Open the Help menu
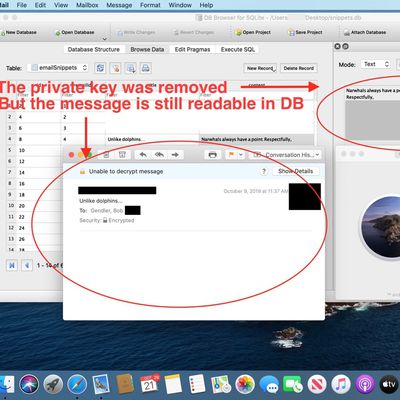 [x=206, y=5]
